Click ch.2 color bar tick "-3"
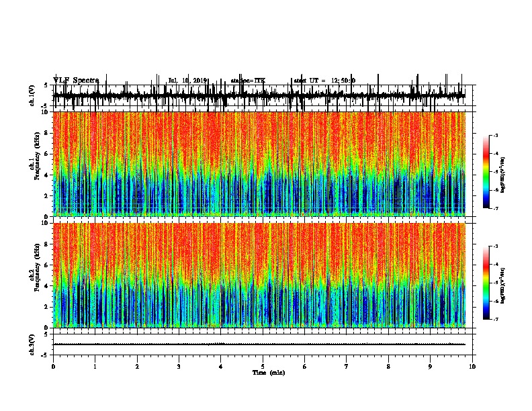Image resolution: width=532 pixels, height=411 pixels. pos(495,246)
